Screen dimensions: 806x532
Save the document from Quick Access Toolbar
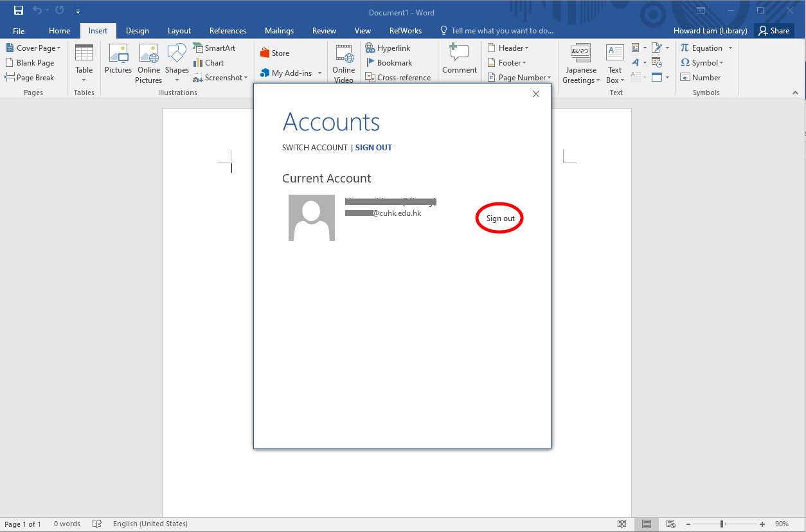coord(19,11)
